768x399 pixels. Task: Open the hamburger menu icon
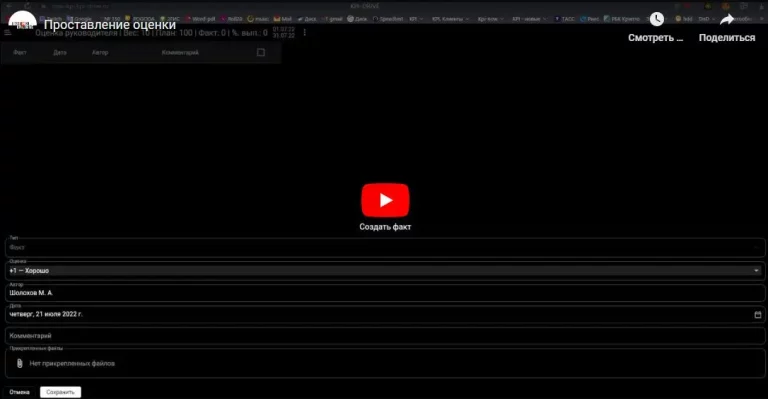(7, 33)
